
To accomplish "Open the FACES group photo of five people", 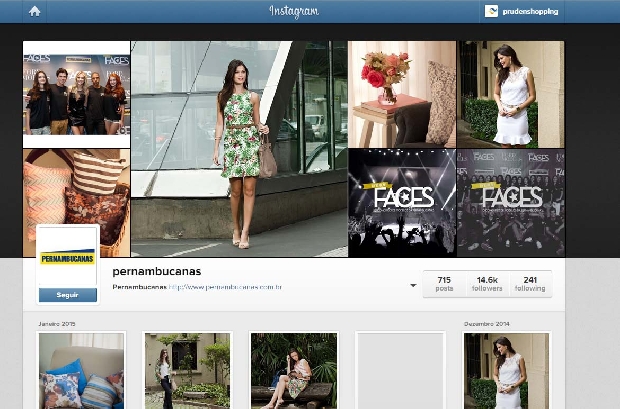I will click(x=76, y=95).
